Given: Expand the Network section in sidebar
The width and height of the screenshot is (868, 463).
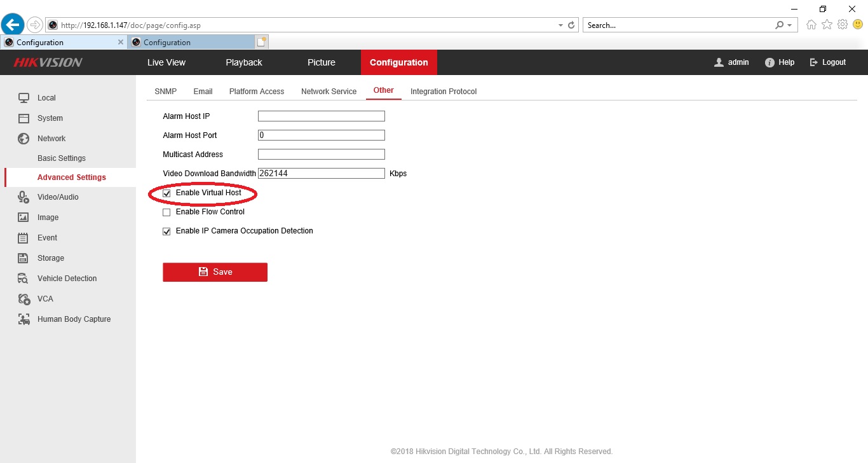Looking at the screenshot, I should (x=51, y=139).
